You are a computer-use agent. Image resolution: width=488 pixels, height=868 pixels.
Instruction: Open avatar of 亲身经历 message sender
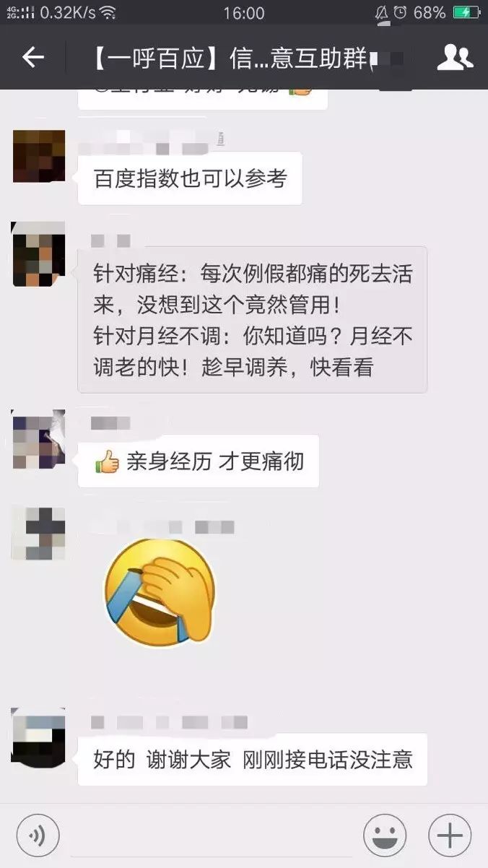click(39, 439)
